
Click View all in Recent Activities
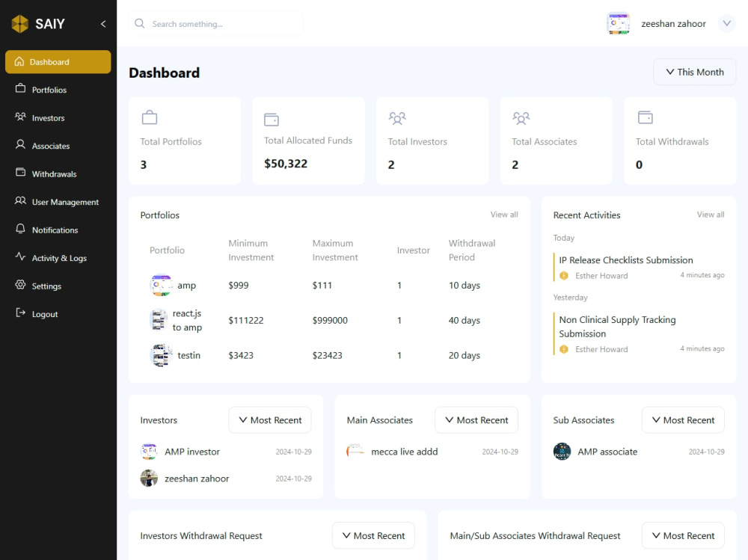[711, 215]
